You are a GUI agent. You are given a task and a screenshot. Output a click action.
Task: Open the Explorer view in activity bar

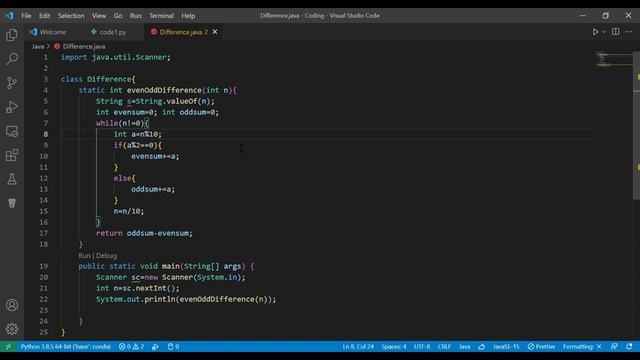click(x=12, y=35)
